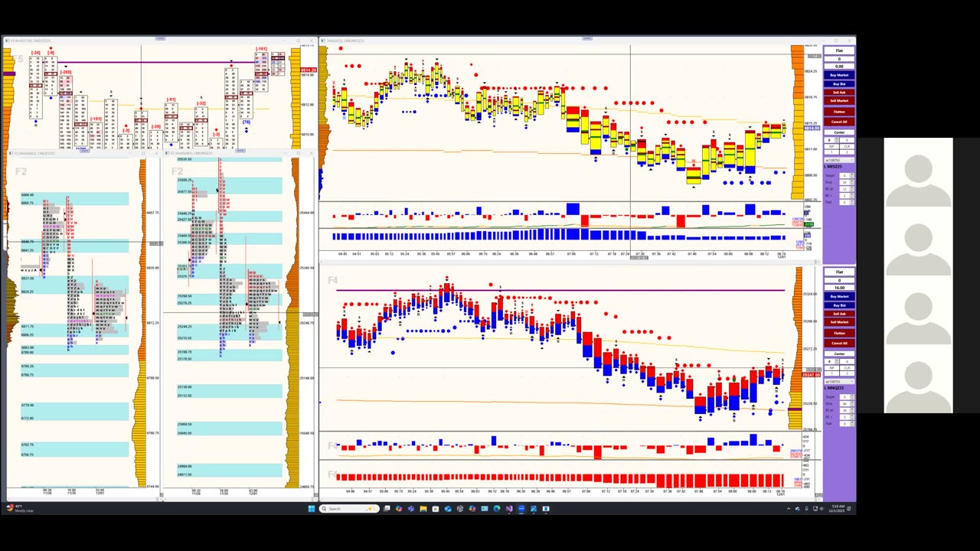This screenshot has width=980, height=551.
Task: Open the Windows Start menu
Action: point(312,508)
